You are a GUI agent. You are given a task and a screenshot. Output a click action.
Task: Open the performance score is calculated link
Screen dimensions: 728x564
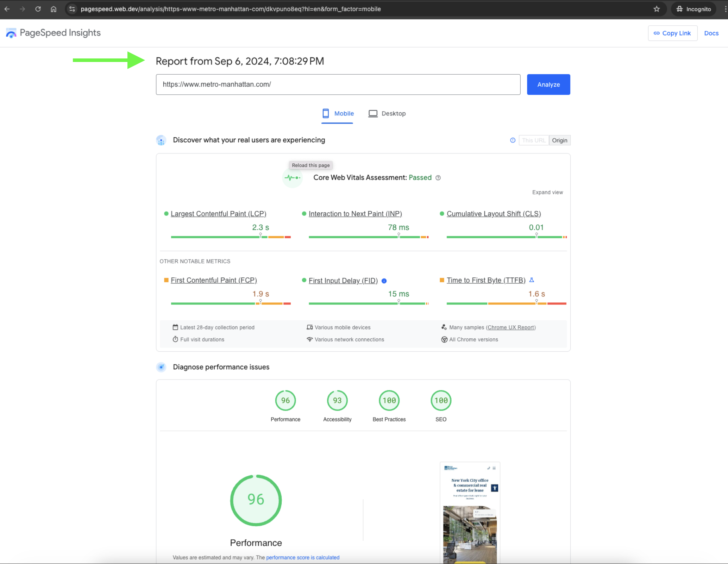303,557
